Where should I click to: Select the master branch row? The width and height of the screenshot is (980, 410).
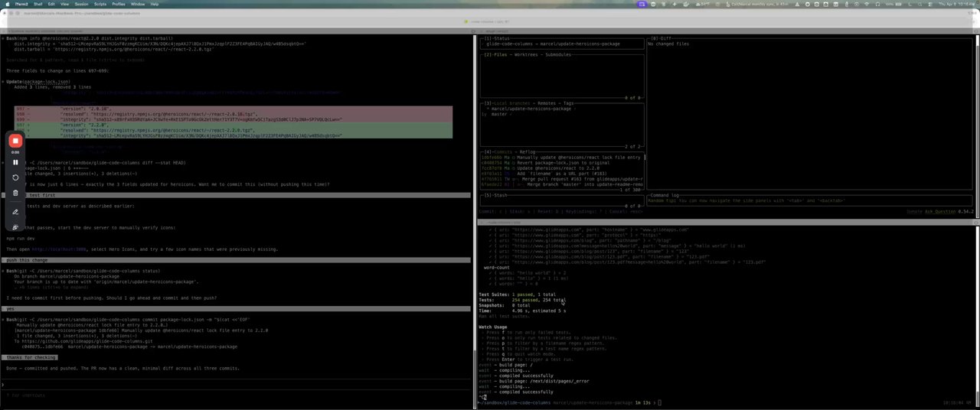click(563, 114)
